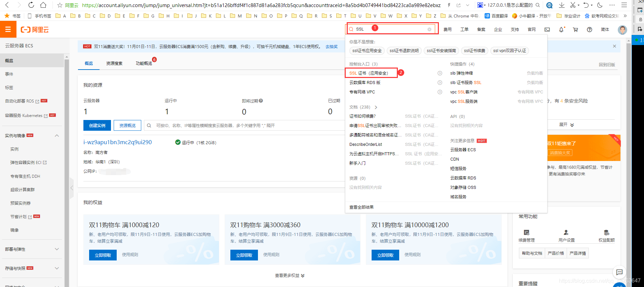Claim the 满1000减120 coupon with 立即领取
The width and height of the screenshot is (644, 287).
103,255
